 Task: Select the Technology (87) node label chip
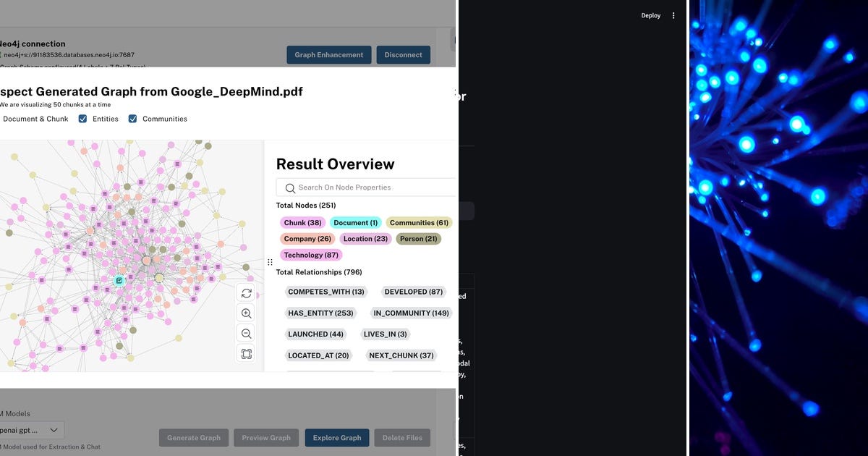tap(311, 255)
